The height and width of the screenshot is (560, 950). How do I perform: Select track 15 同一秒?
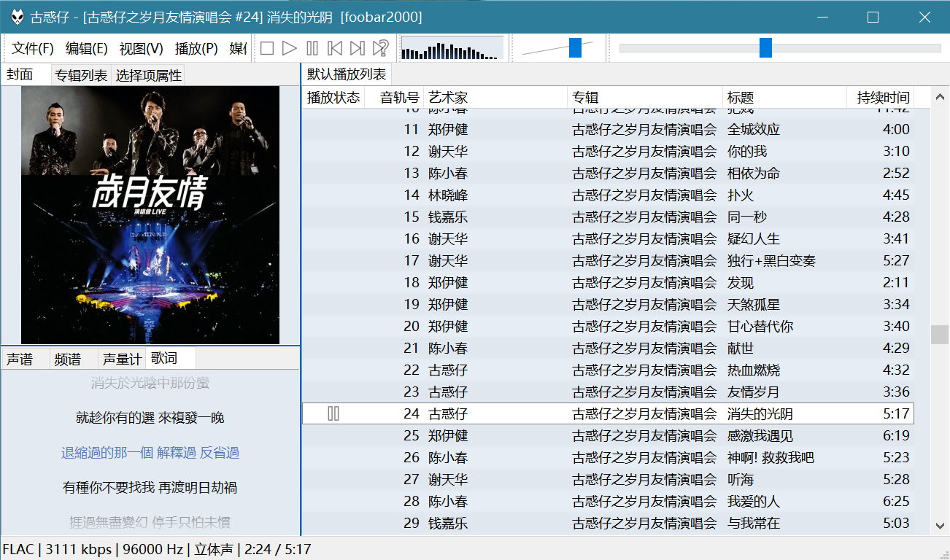608,217
